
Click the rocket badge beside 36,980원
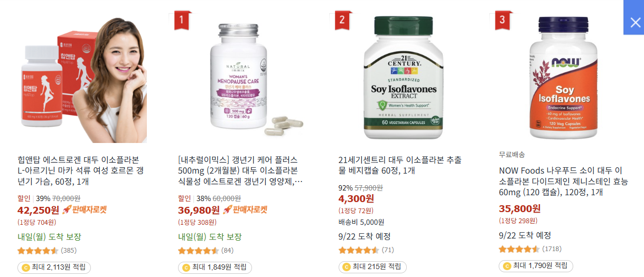point(245,209)
